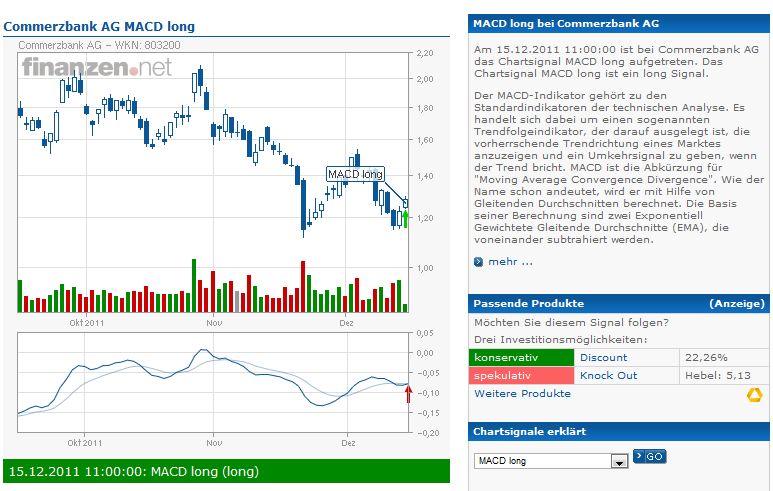Click the 'MACD long' callout on chart
Viewport: 773px width, 491px height.
[355, 174]
